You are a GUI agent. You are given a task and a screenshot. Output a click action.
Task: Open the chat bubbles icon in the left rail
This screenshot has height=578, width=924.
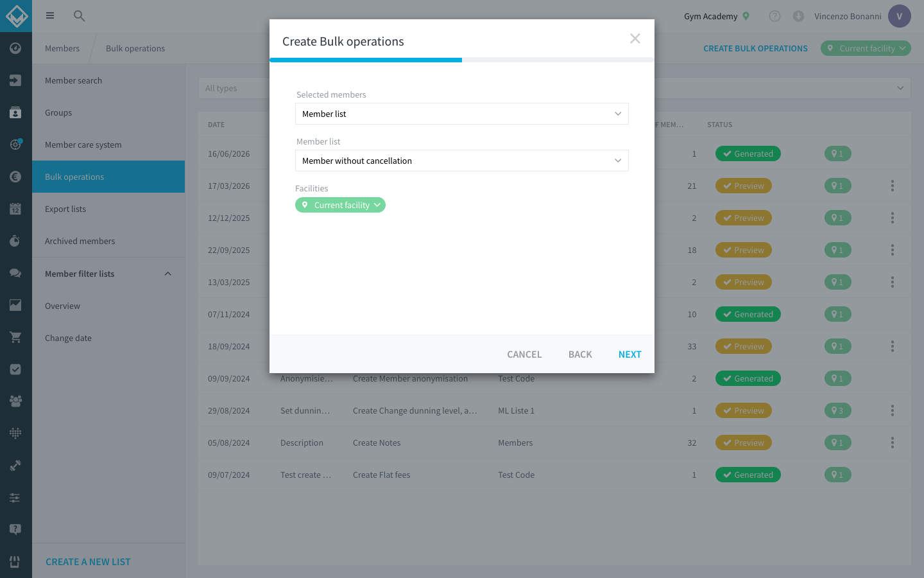15,273
